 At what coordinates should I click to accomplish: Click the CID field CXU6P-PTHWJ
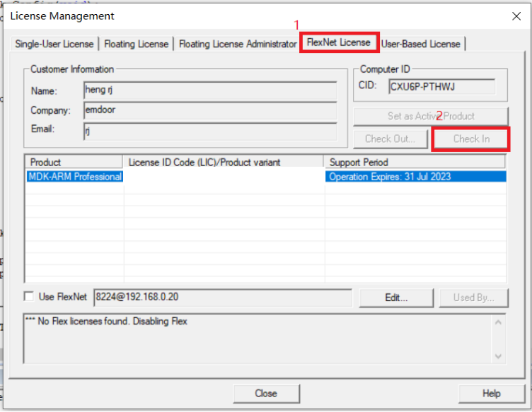point(441,87)
